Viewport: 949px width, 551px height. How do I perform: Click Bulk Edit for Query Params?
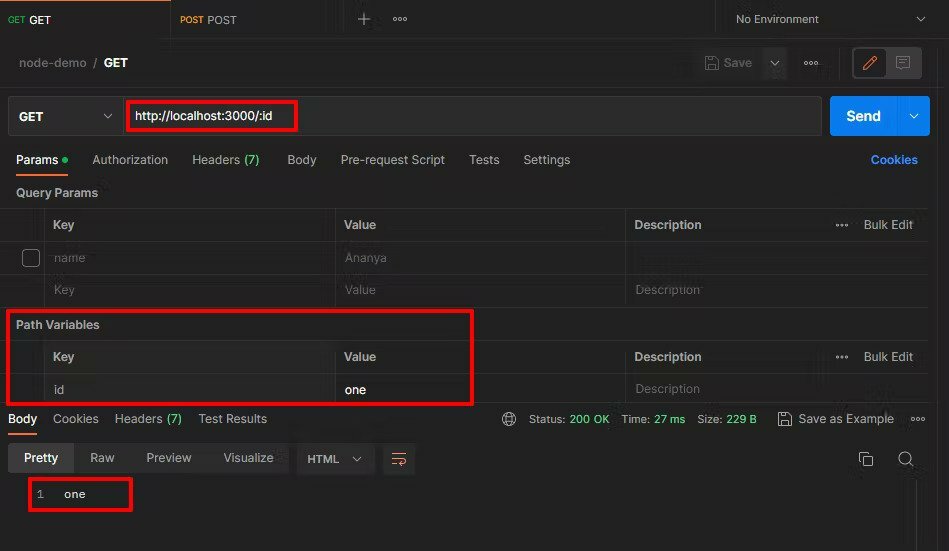pyautogui.click(x=888, y=225)
